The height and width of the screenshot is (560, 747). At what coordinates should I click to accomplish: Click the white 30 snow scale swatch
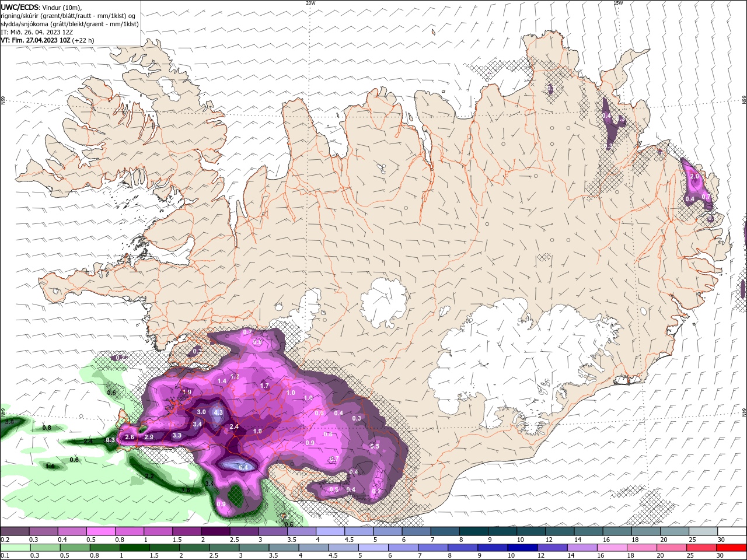(732, 531)
